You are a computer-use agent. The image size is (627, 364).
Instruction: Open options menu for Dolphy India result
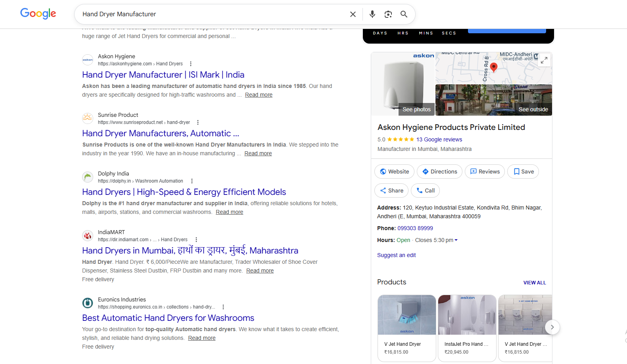pyautogui.click(x=192, y=181)
